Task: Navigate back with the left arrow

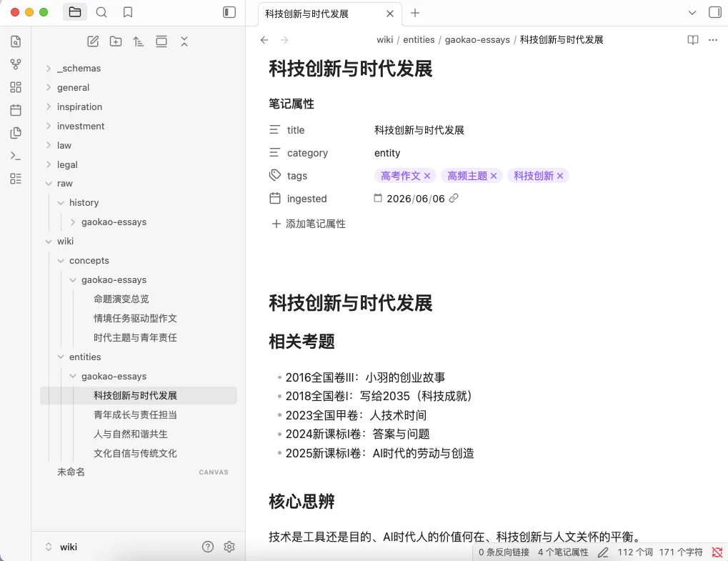Action: coord(264,40)
